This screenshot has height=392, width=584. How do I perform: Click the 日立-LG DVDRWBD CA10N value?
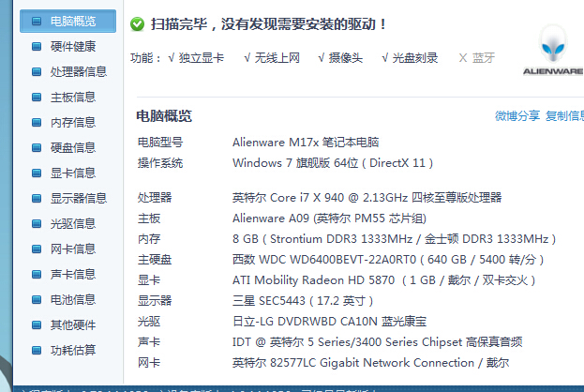point(330,322)
